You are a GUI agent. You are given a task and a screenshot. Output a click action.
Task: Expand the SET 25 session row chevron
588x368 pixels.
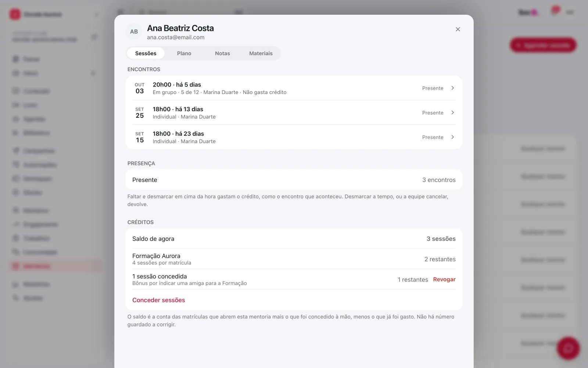(452, 113)
